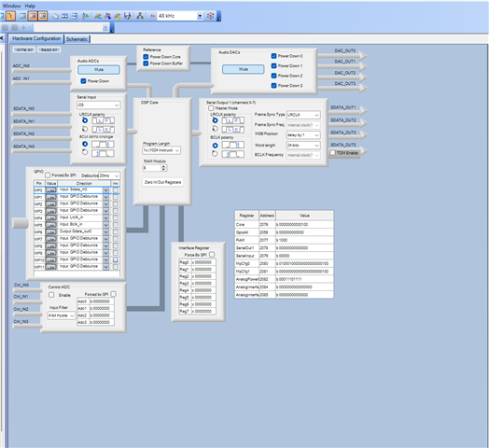The image size is (489, 448).
Task: Select second LRCLK polarity radio in Serial Input
Action: click(85, 129)
